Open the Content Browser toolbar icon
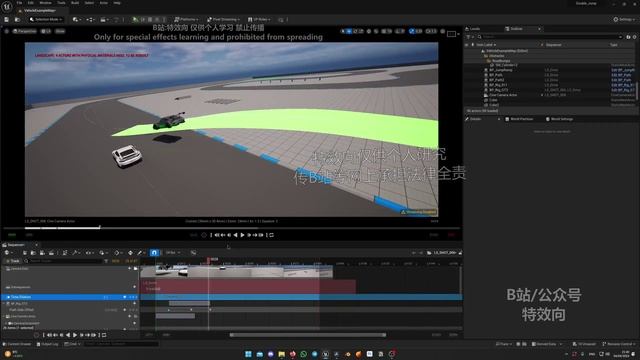This screenshot has height=360, width=640. pos(17,19)
